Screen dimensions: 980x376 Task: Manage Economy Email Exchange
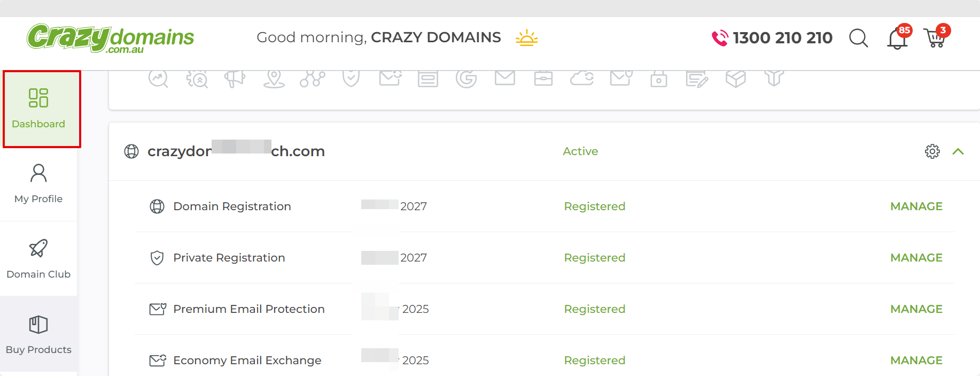click(916, 360)
